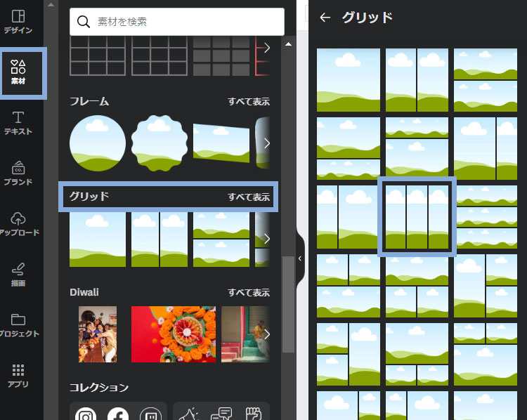
Task: Select the 描画 (Draw) tool
Action: click(x=18, y=275)
